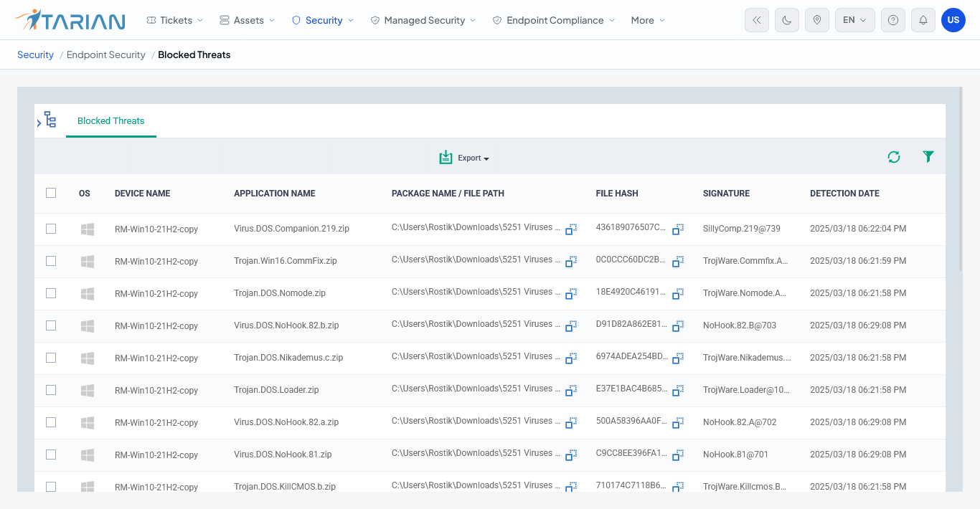Viewport: 980px width, 509px height.
Task: Tick checkbox for Trojan.DOS.Nomode.zip
Action: click(51, 293)
